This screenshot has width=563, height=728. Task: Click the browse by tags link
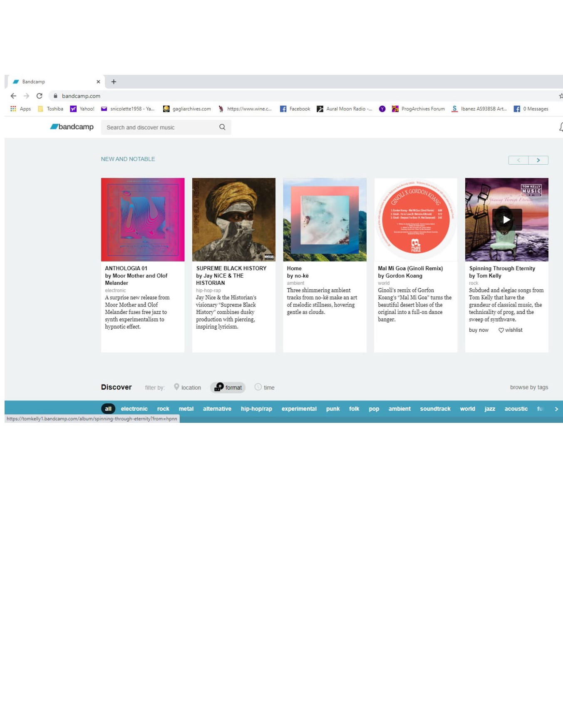click(529, 387)
